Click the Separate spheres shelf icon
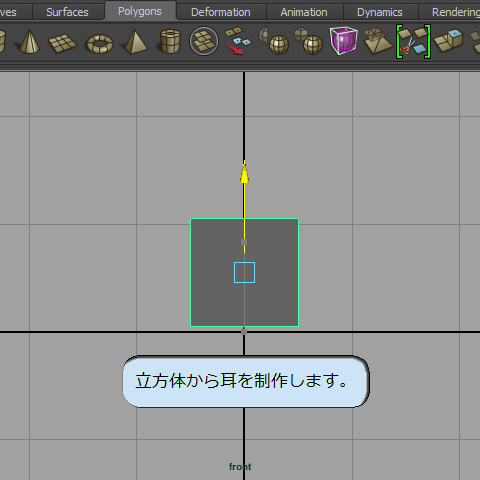Image resolution: width=480 pixels, height=480 pixels. [309, 41]
